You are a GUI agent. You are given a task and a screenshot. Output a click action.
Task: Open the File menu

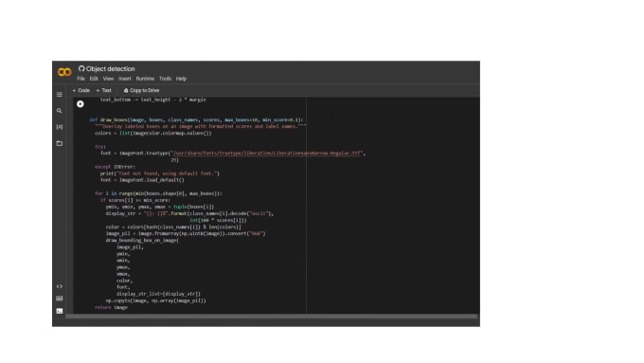tap(80, 79)
